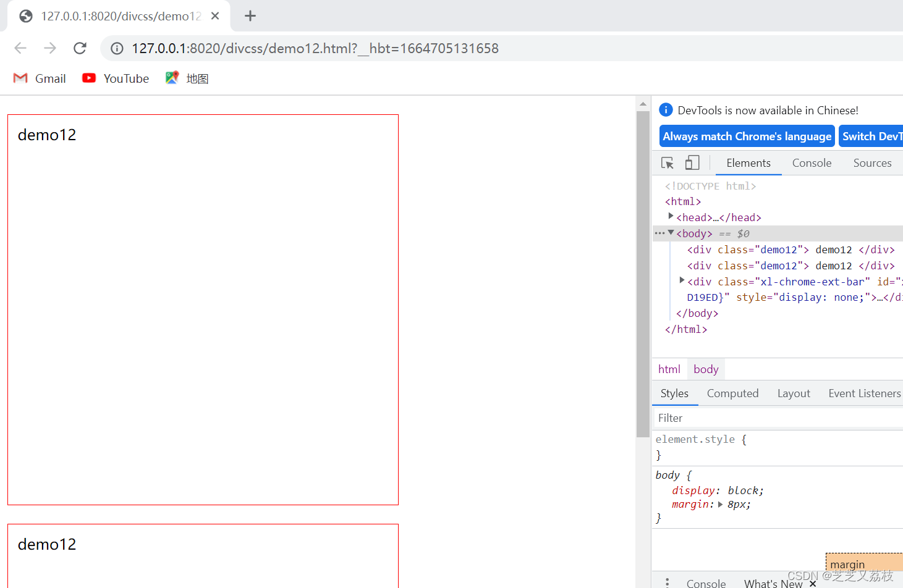
Task: Open a new browser tab
Action: tap(250, 16)
